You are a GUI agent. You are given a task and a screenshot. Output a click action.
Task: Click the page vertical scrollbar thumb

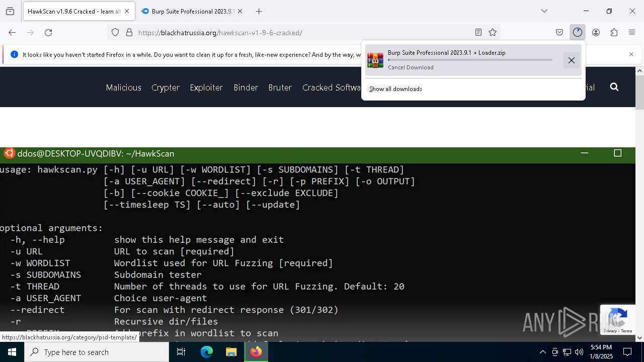click(639, 93)
